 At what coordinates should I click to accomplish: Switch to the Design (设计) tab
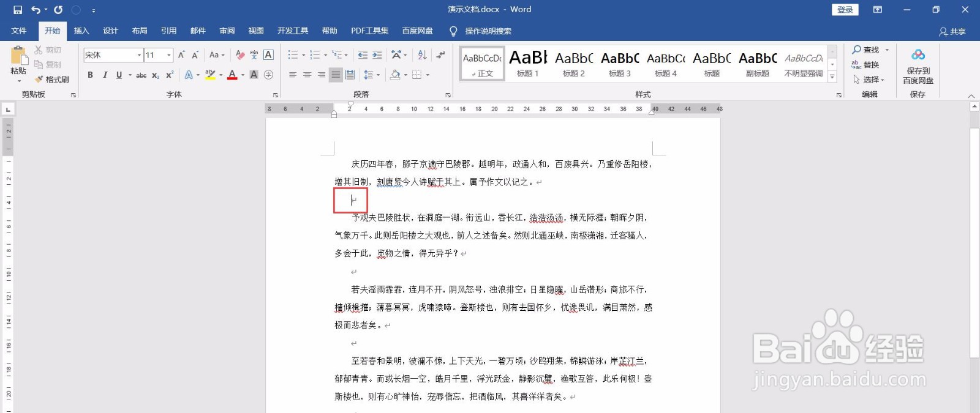110,31
